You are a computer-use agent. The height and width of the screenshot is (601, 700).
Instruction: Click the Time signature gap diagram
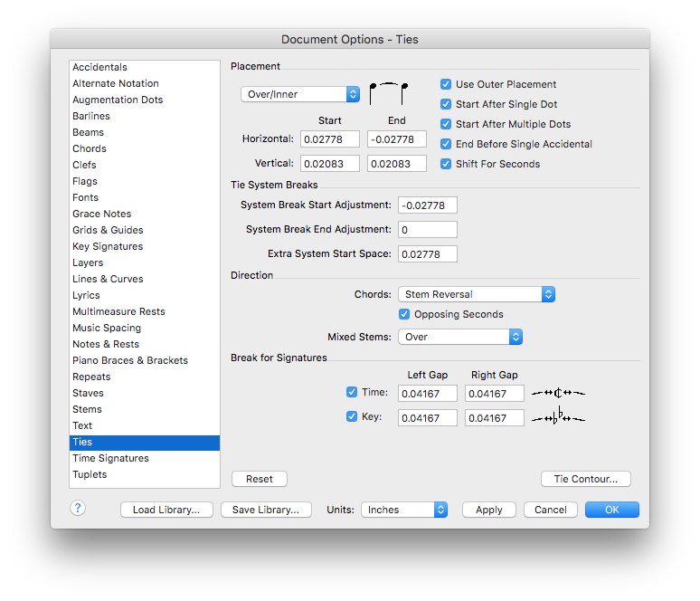558,393
